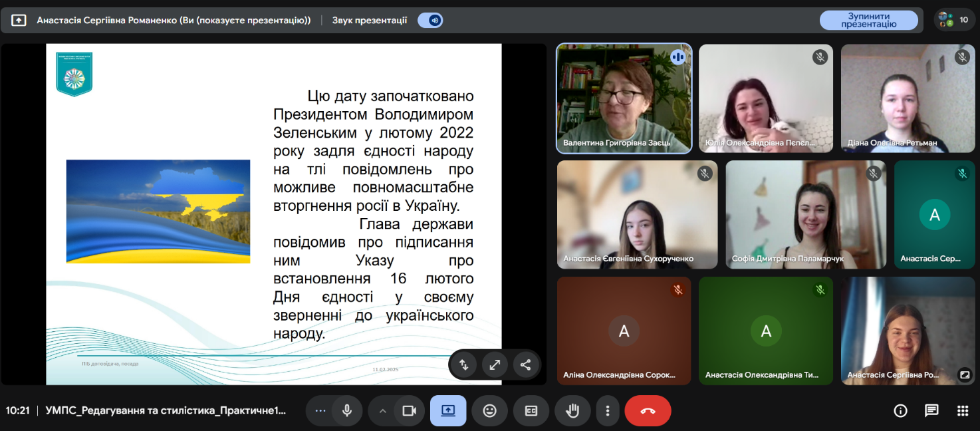
Task: Click the 'Зупинити презентацію' button
Action: (x=868, y=21)
